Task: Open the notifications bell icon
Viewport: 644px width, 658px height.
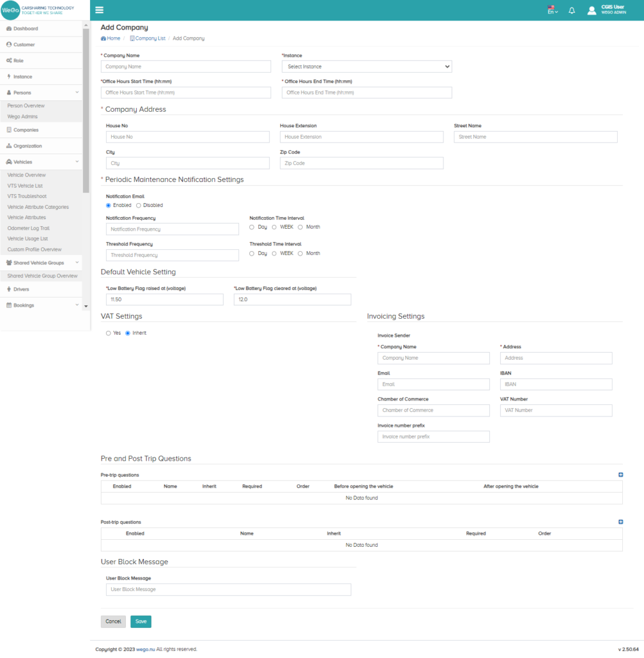Action: click(x=571, y=10)
